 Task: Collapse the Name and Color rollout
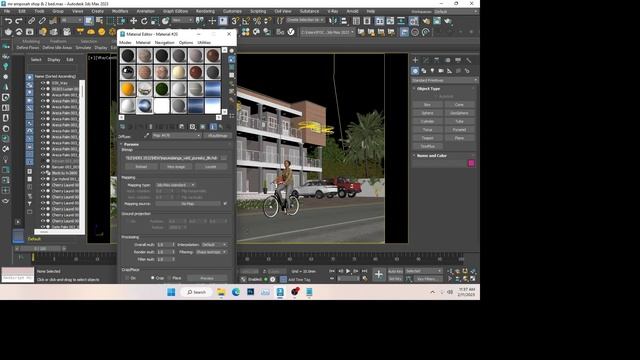[x=431, y=156]
